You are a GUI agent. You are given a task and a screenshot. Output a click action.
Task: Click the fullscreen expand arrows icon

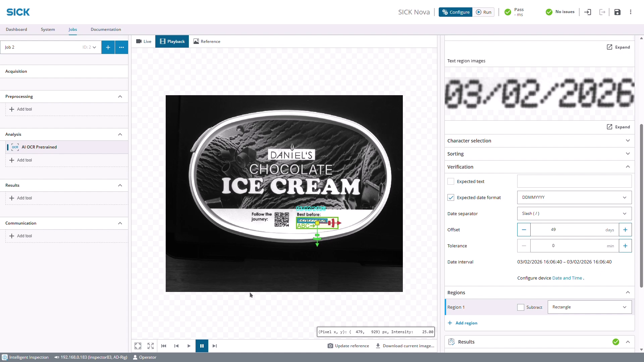(151, 346)
